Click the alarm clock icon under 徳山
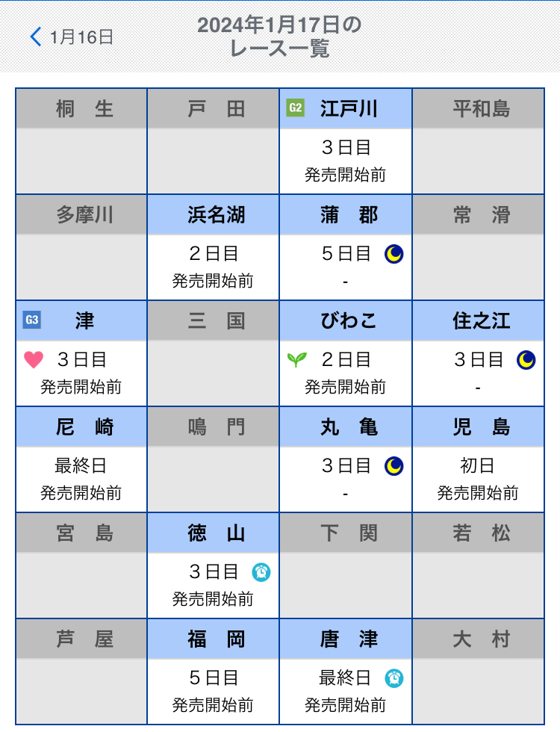 click(261, 572)
